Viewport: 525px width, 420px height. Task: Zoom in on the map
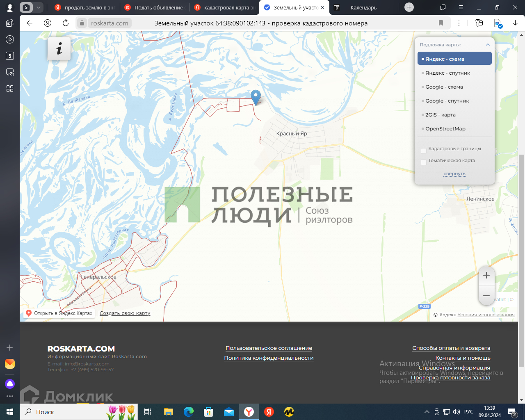click(486, 275)
